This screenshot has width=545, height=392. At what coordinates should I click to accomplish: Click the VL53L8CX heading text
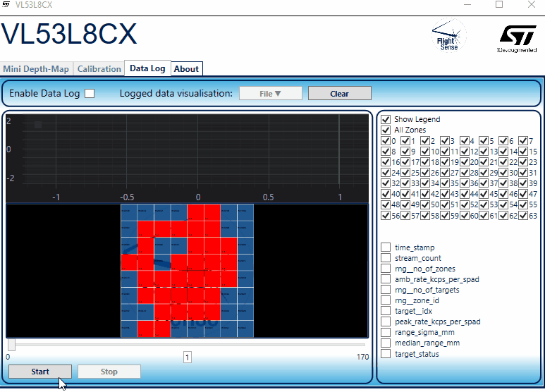tap(69, 34)
